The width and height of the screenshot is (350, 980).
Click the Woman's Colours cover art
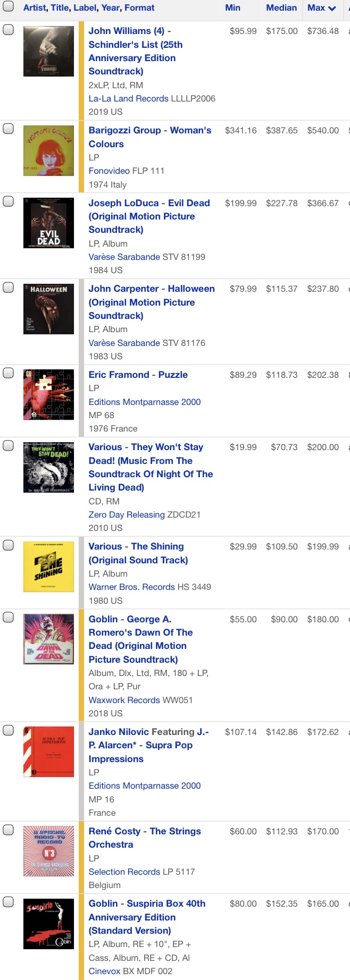point(48,151)
